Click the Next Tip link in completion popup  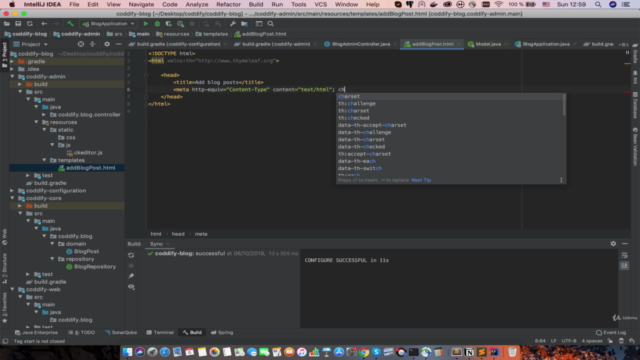point(421,180)
